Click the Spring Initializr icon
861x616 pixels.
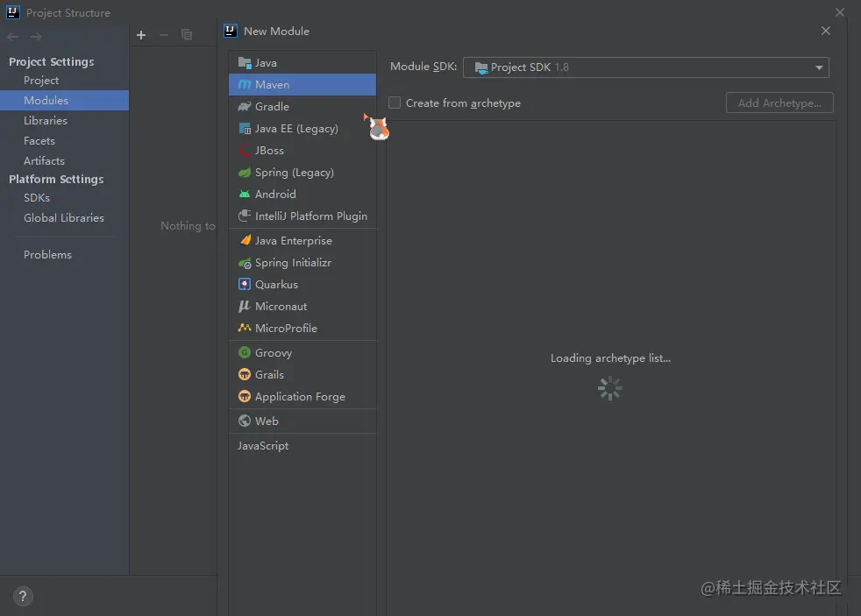click(x=245, y=263)
